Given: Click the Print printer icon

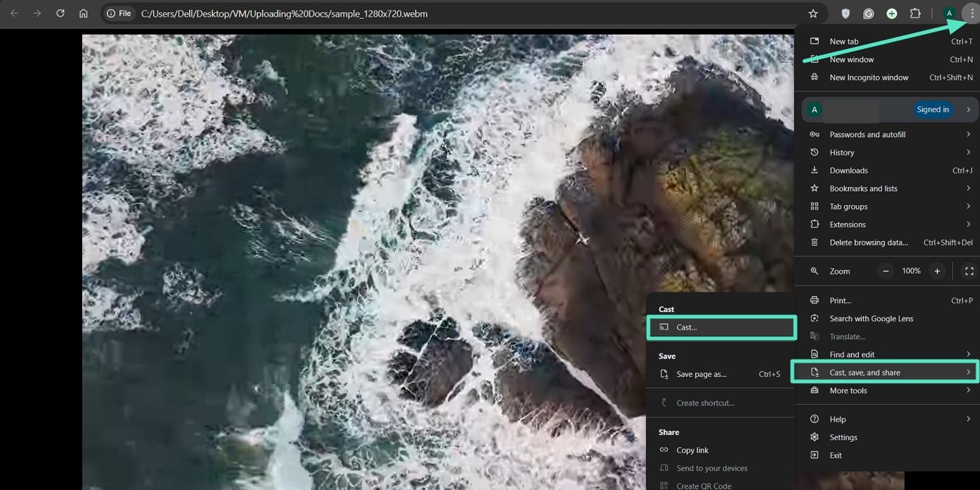Looking at the screenshot, I should click(814, 300).
